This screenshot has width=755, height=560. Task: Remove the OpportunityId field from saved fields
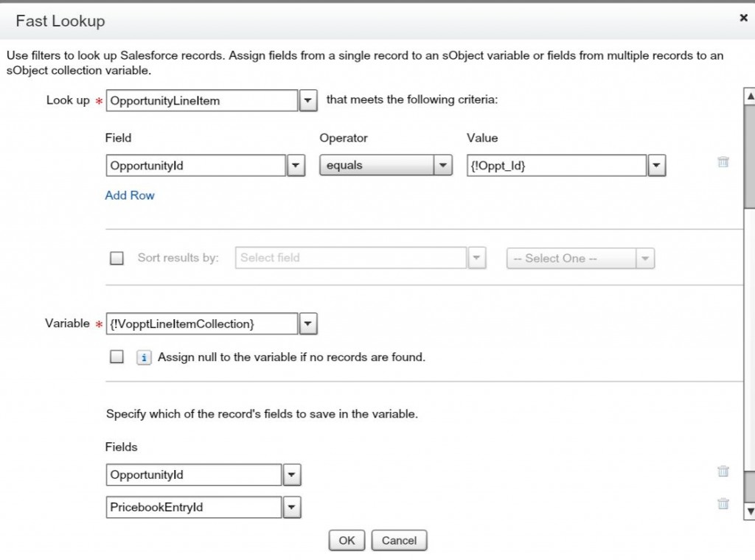(723, 472)
